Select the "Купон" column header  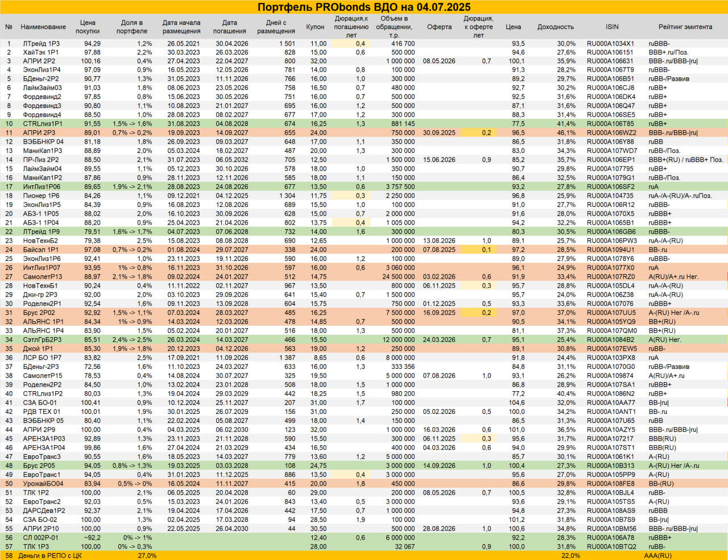coord(315,27)
